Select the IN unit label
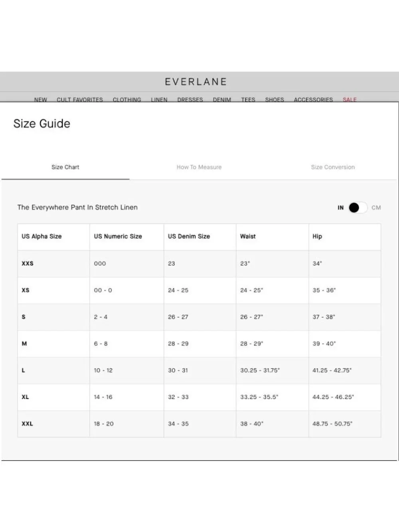The image size is (399, 532). coord(340,208)
